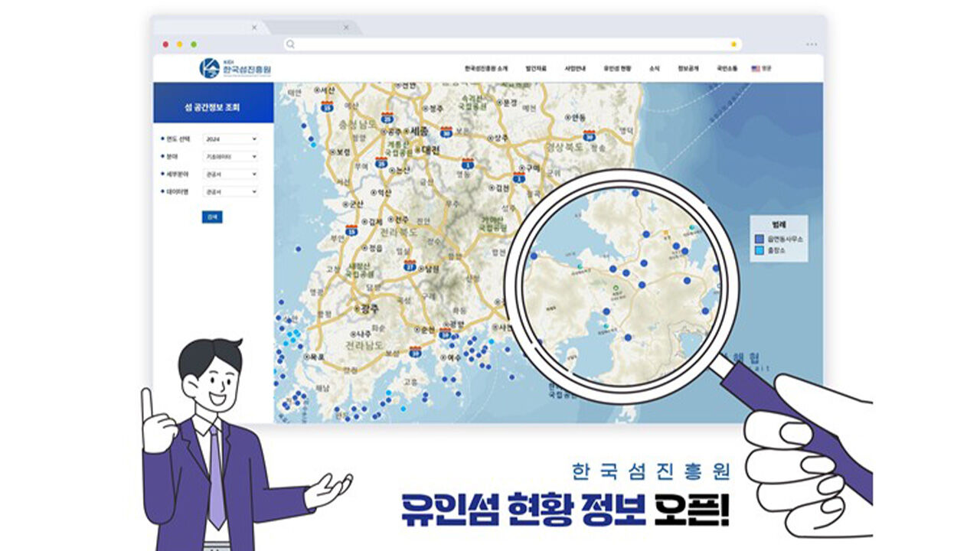Click the highway shield near 구미
This screenshot has width=980, height=551.
[519, 178]
